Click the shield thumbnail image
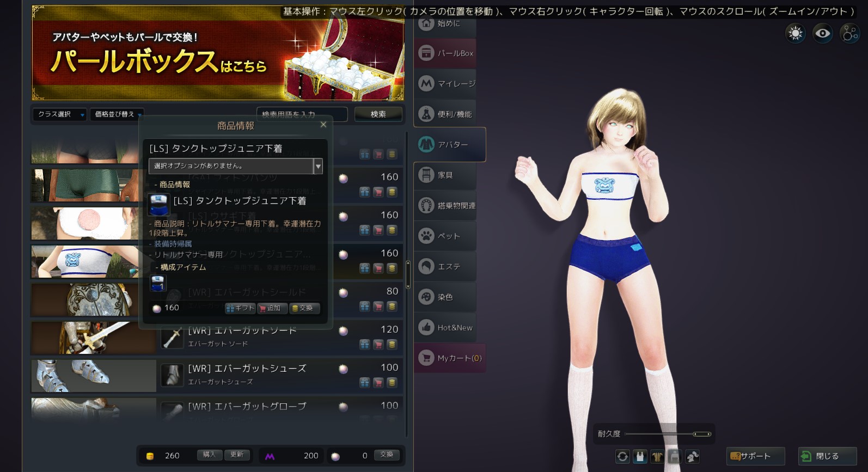The width and height of the screenshot is (868, 472). (x=85, y=300)
